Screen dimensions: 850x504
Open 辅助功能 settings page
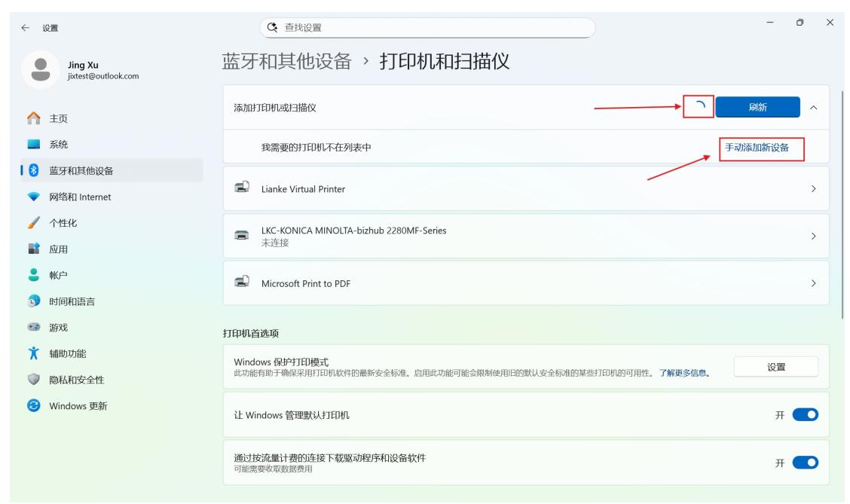(x=112, y=353)
